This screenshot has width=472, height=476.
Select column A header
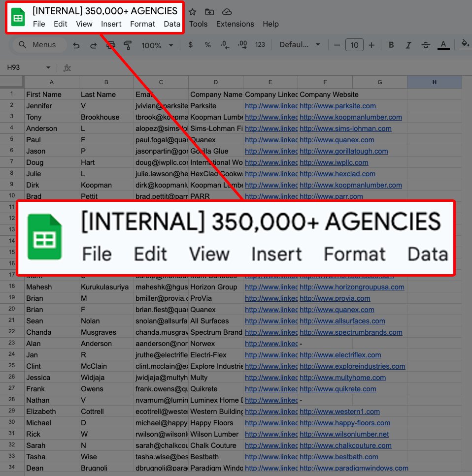(x=52, y=82)
